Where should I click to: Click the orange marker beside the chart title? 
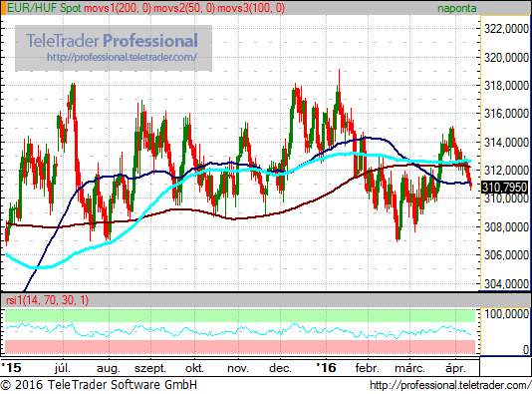3,8
